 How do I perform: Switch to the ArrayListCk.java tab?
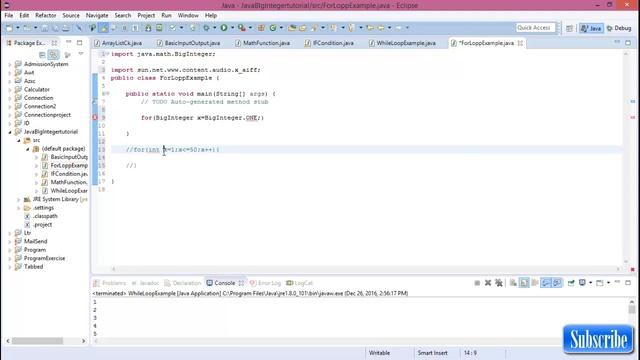pyautogui.click(x=118, y=43)
